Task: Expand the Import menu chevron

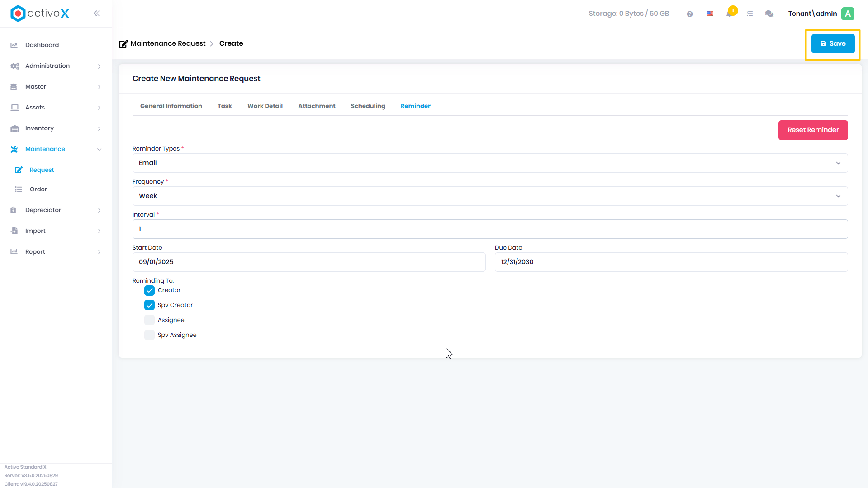Action: click(99, 232)
